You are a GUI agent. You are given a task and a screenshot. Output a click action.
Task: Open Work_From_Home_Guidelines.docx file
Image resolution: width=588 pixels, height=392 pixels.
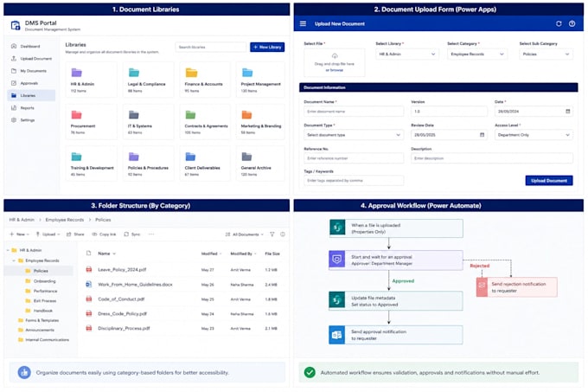tap(135, 285)
